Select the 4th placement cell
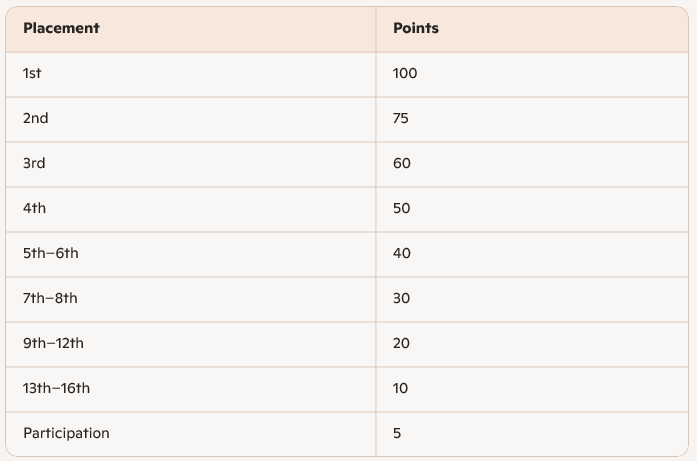The height and width of the screenshot is (461, 697). point(35,208)
